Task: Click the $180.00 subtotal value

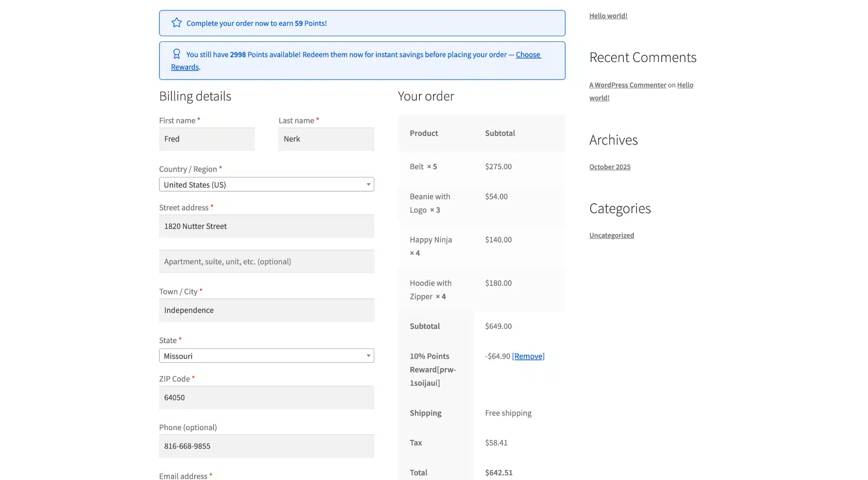Action: pyautogui.click(x=498, y=283)
